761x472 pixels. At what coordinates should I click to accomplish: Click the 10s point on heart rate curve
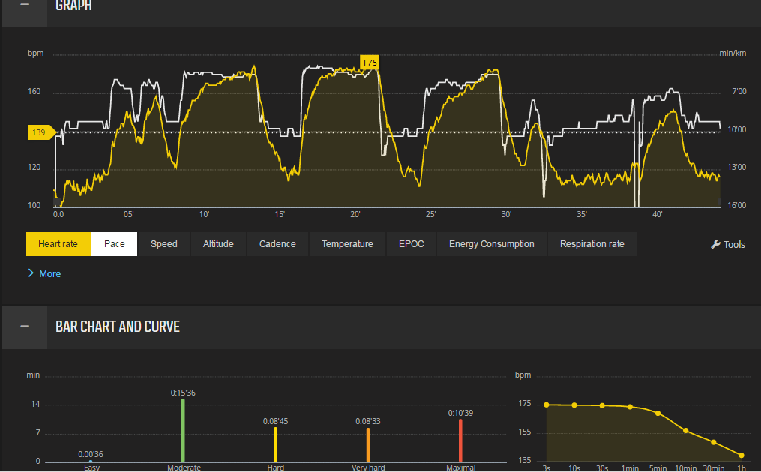[x=575, y=405]
